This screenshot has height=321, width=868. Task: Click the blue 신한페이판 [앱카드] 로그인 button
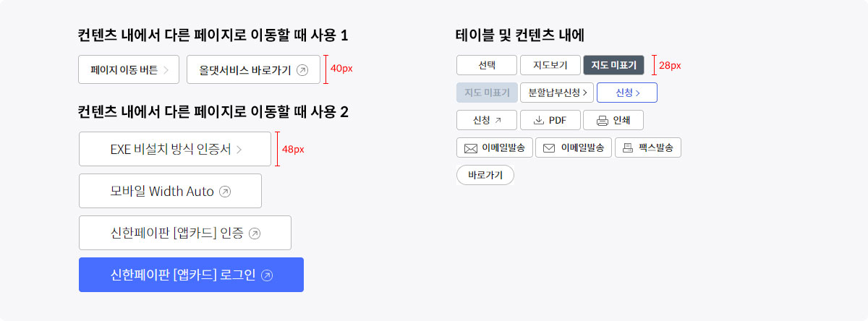(191, 275)
